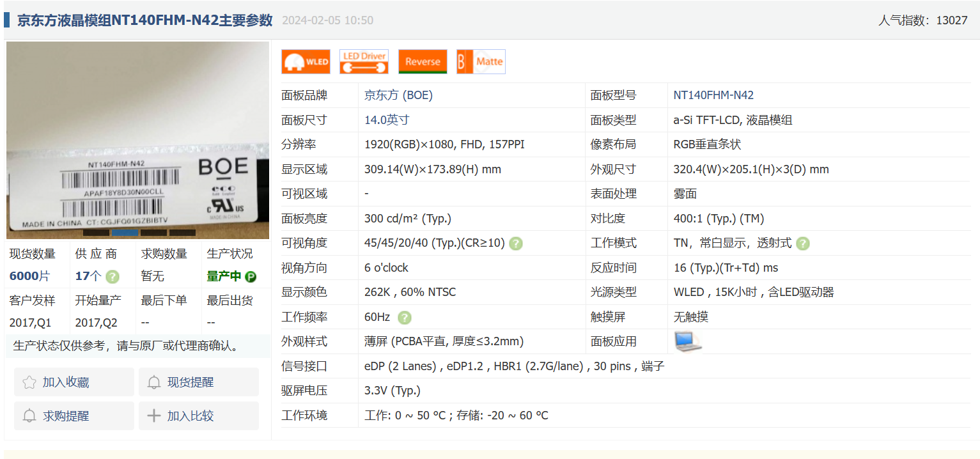The height and width of the screenshot is (459, 980).
Task: Click the 400:1 (Typ.) (TM) contrast value
Action: [719, 219]
